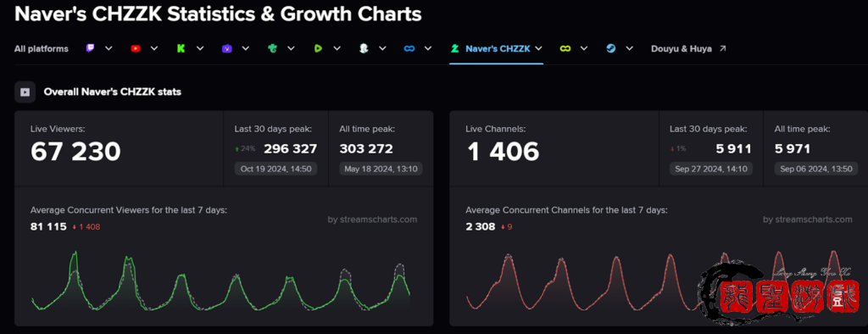
Task: Click the green CHZZK Z logo
Action: 455,48
